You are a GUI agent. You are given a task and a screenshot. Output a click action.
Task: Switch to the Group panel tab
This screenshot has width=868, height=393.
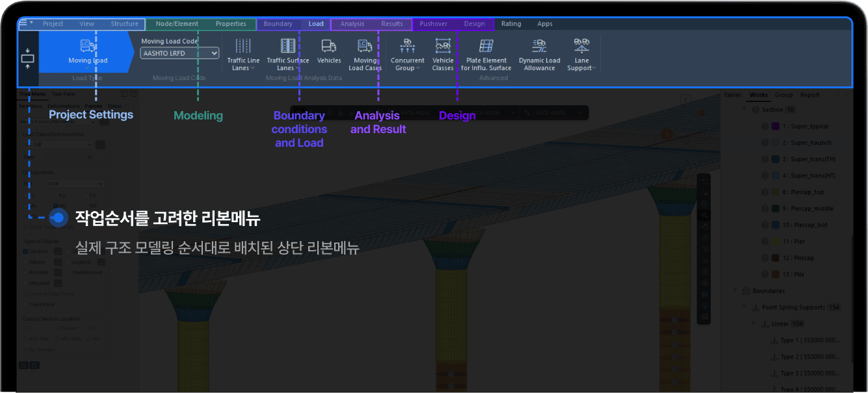tap(784, 95)
